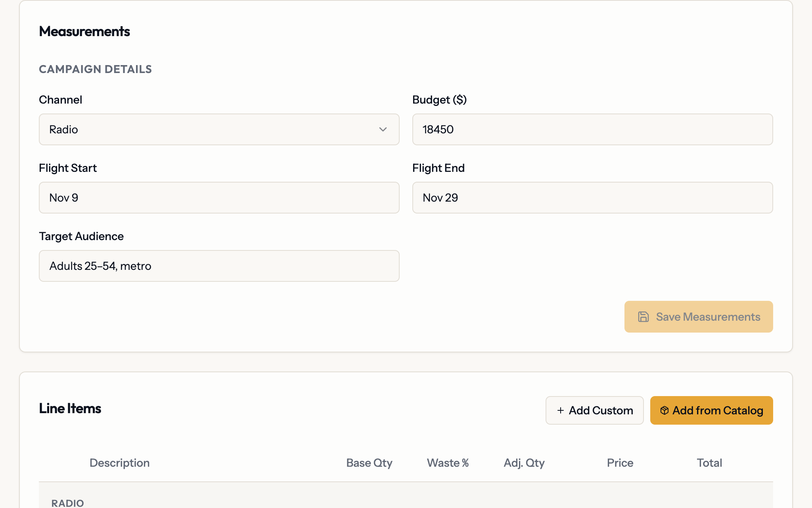The image size is (812, 508).
Task: Click the floppy disk save icon
Action: click(643, 317)
